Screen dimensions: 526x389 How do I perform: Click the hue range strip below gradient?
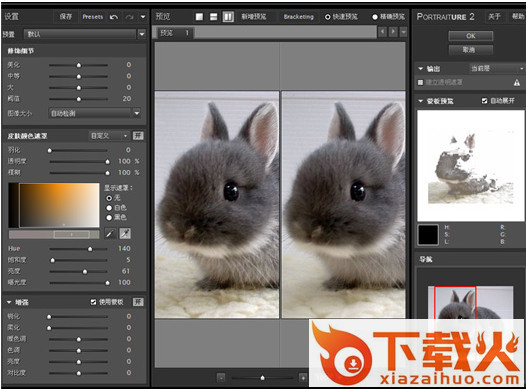click(54, 234)
